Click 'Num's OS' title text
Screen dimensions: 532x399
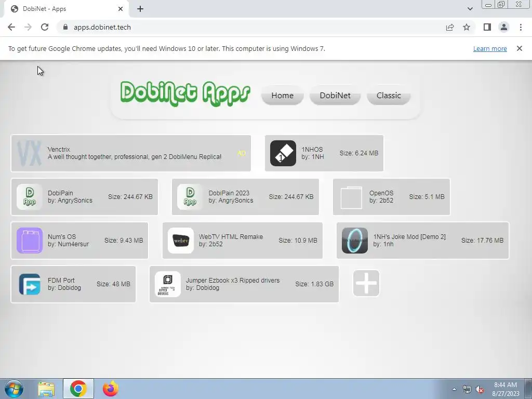(x=62, y=236)
